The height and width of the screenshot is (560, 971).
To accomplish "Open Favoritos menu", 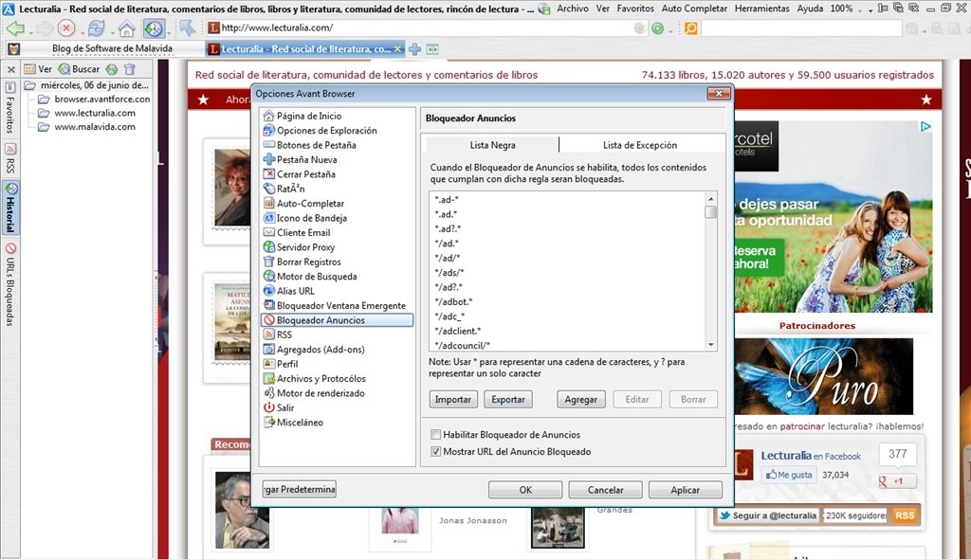I will [x=635, y=9].
